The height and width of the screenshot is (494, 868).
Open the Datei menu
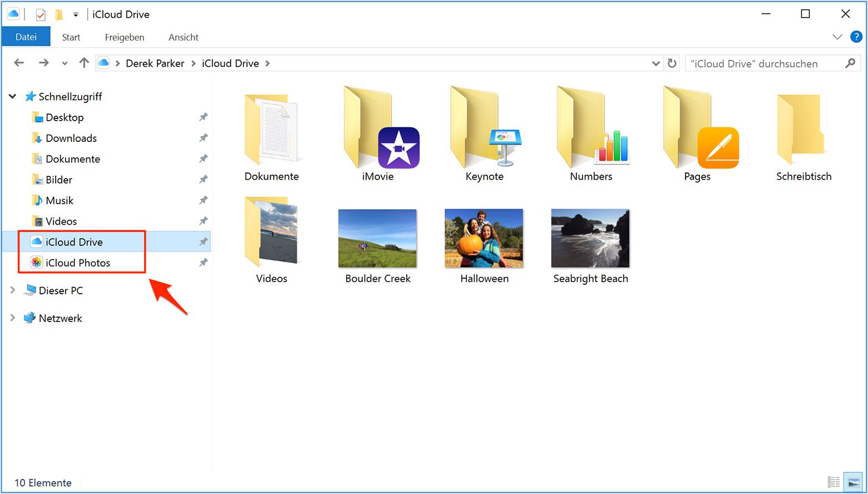[26, 36]
